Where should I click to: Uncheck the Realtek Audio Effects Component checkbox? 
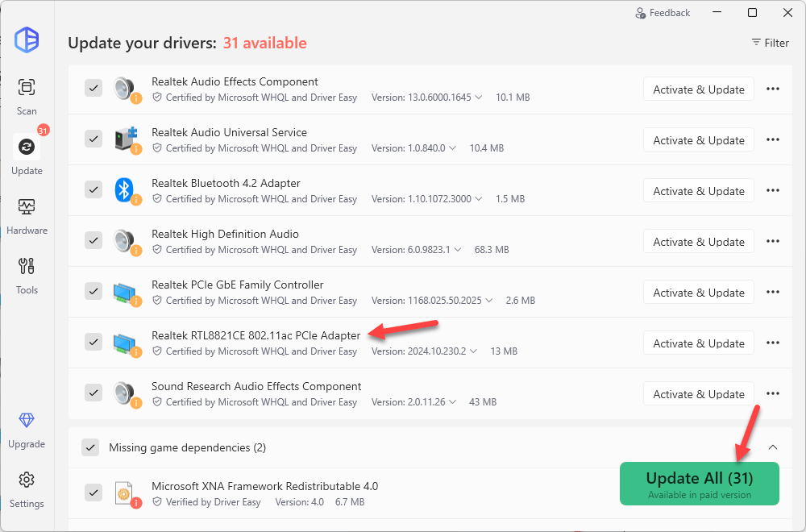point(93,89)
